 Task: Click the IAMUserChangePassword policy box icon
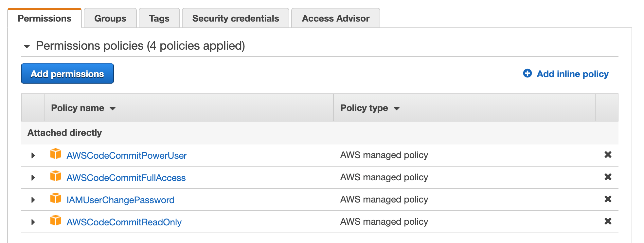coord(56,198)
